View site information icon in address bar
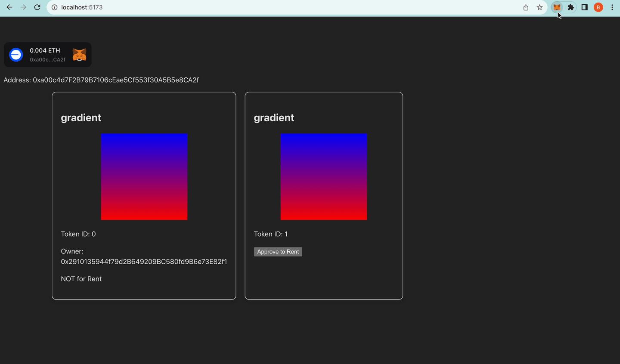 click(x=54, y=7)
